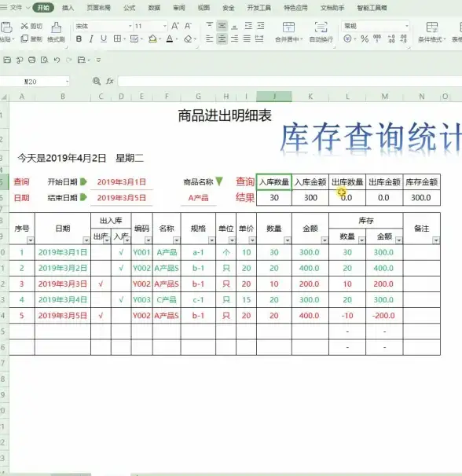
Task: Toggle vertical middle alignment
Action: pos(222,26)
